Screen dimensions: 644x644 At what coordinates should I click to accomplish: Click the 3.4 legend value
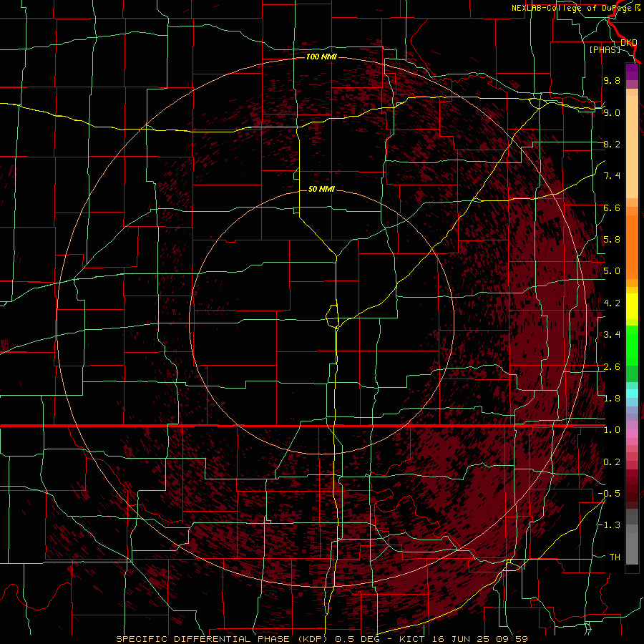[x=612, y=335]
